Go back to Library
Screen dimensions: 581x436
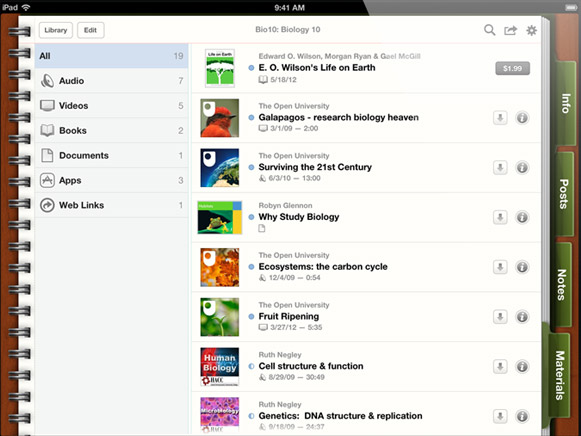56,30
